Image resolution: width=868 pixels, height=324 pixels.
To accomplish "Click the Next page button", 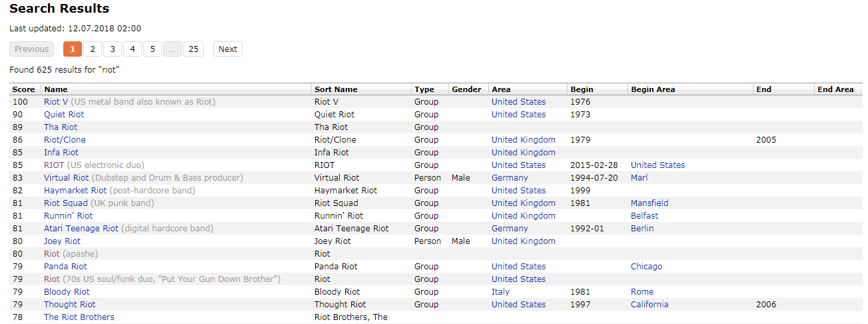I will click(228, 49).
